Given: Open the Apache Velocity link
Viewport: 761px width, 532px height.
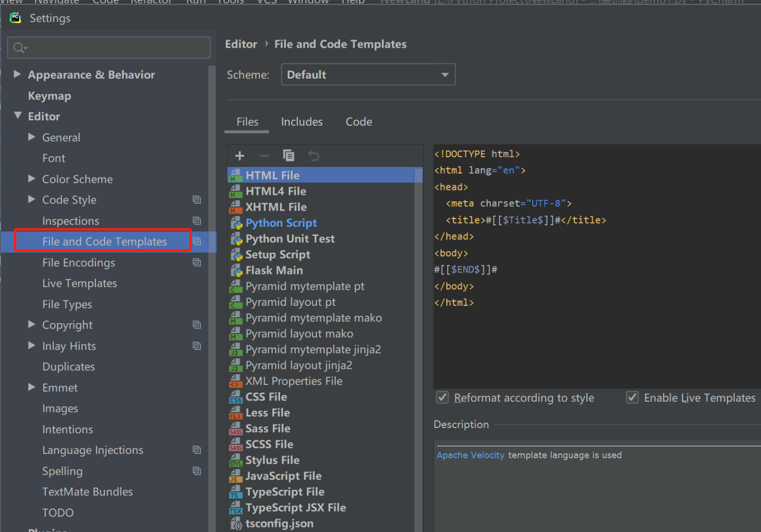Looking at the screenshot, I should [471, 455].
